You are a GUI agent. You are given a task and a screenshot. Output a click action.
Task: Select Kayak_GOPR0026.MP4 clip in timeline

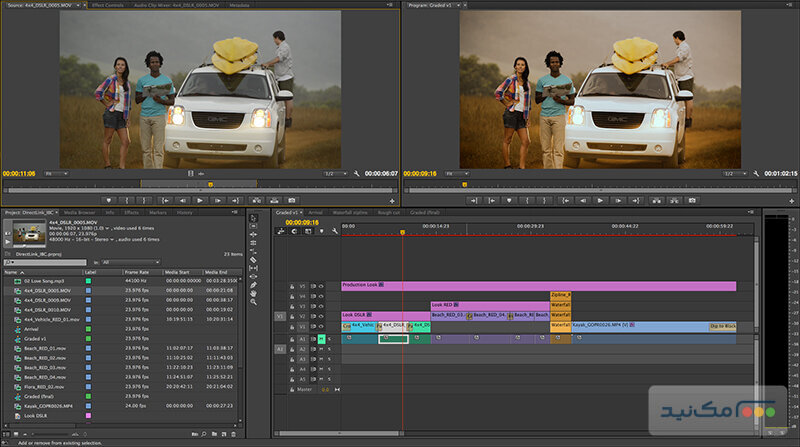653,327
